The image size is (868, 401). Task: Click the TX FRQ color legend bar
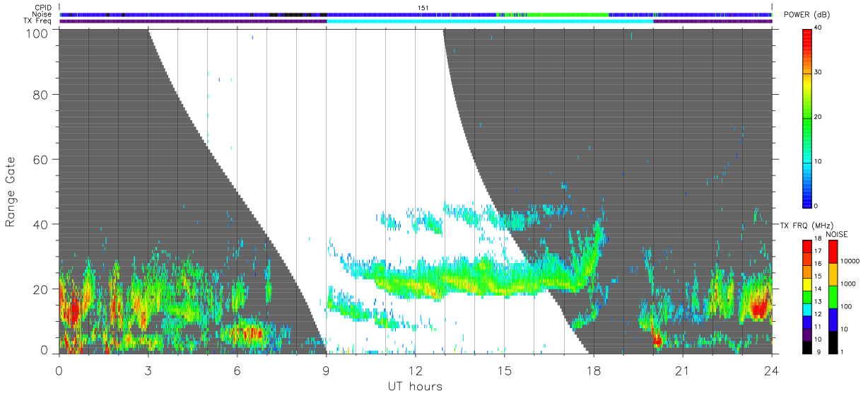tap(807, 296)
